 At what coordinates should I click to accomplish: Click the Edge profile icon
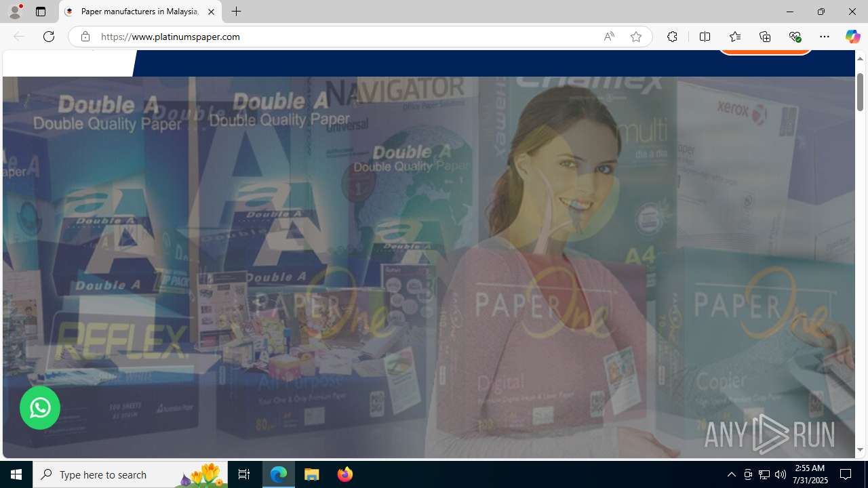15,12
